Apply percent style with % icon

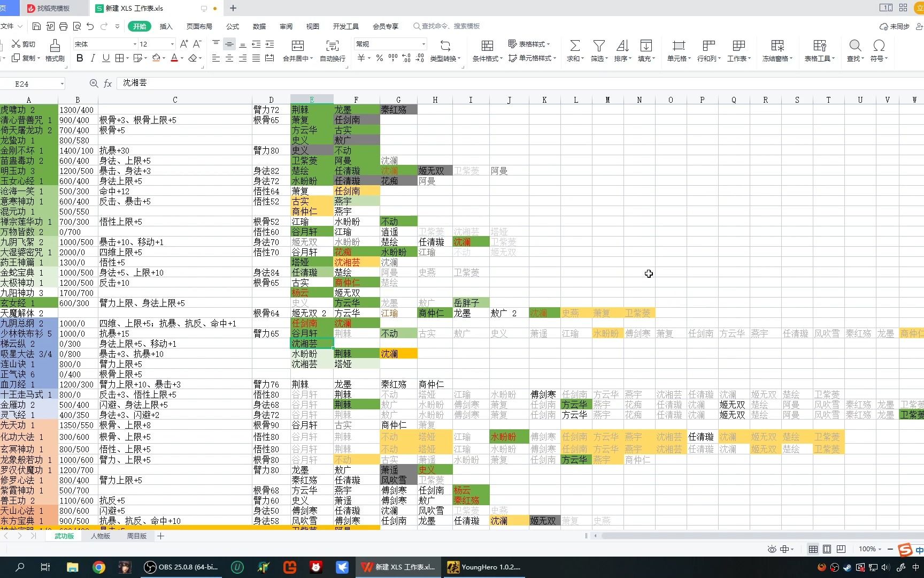[379, 58]
